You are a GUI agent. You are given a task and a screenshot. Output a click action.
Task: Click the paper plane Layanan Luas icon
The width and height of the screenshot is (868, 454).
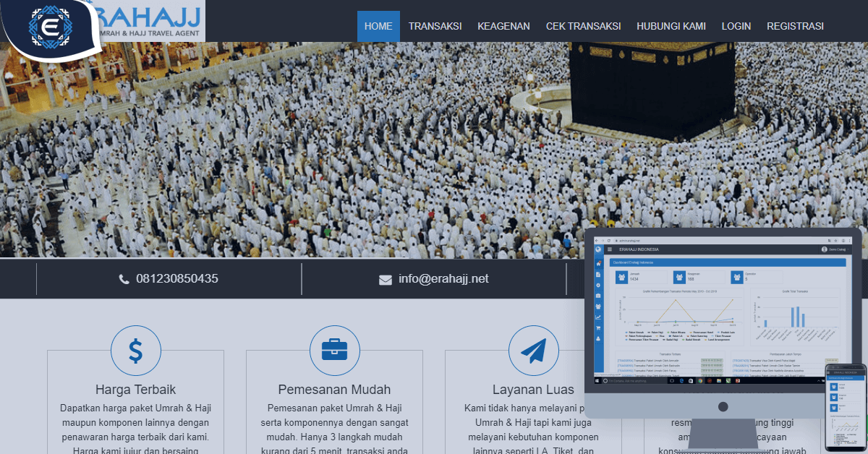[x=534, y=351]
